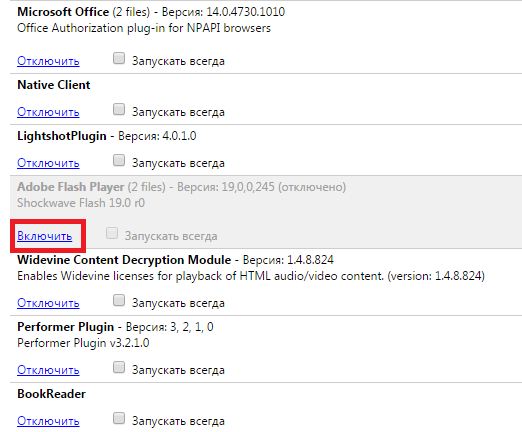522x432 pixels.
Task: Click the Microsoft Office plugin heading
Action: point(63,12)
